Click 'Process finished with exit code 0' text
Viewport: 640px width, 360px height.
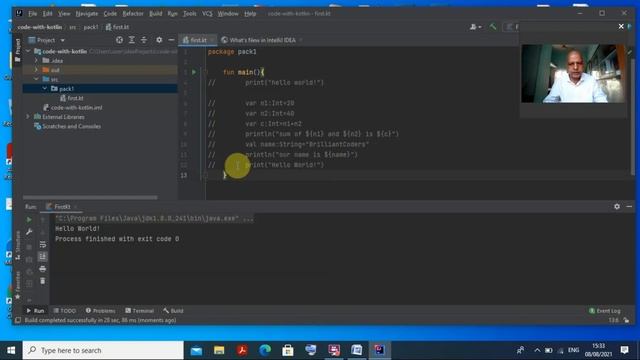(117, 239)
